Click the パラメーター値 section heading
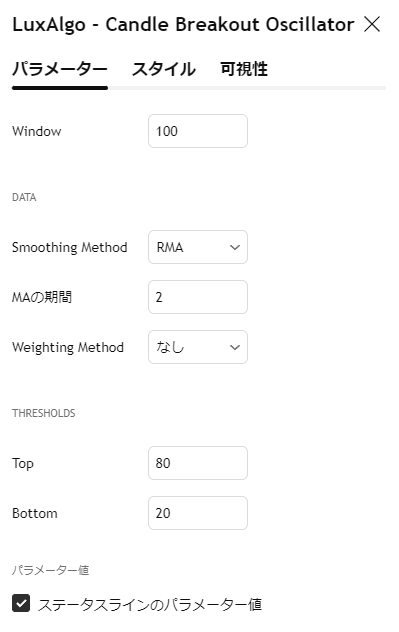 [x=50, y=570]
